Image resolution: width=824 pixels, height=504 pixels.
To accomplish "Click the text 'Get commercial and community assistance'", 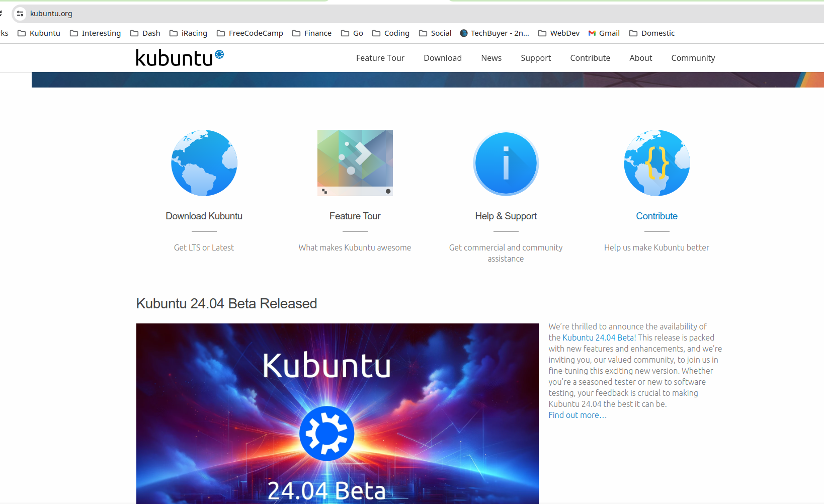I will [506, 253].
